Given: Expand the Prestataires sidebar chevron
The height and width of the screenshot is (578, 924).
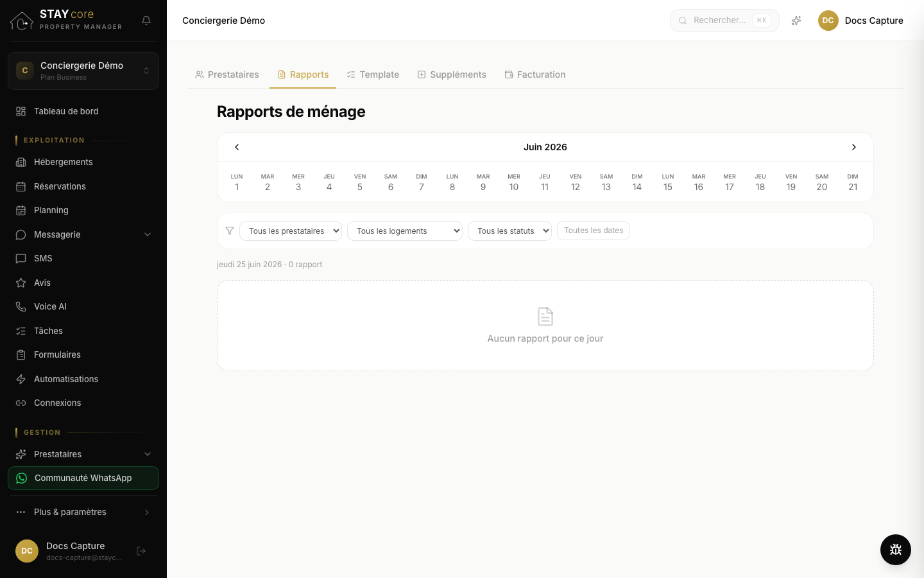Looking at the screenshot, I should pyautogui.click(x=148, y=454).
